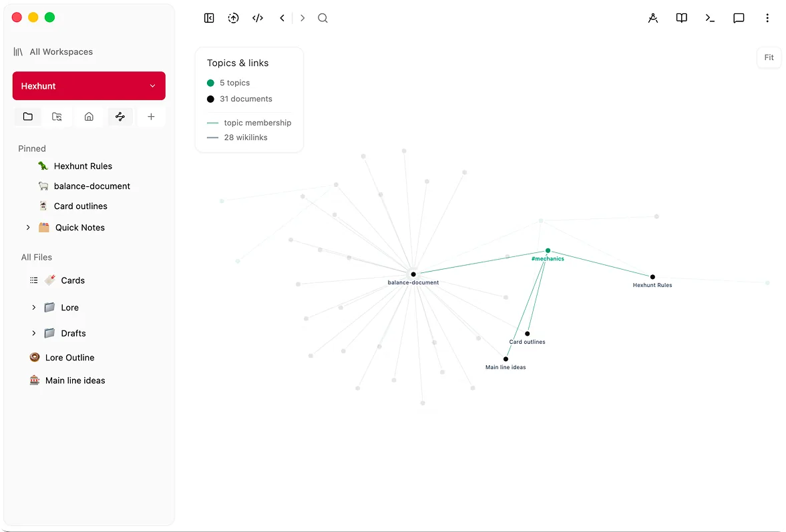
Task: Open pinned Hexhunt Rules note
Action: coord(83,166)
